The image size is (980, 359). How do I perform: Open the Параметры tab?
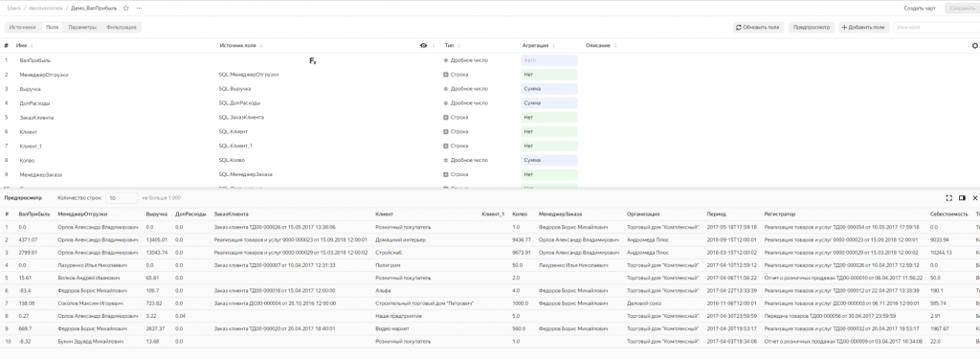(x=82, y=28)
